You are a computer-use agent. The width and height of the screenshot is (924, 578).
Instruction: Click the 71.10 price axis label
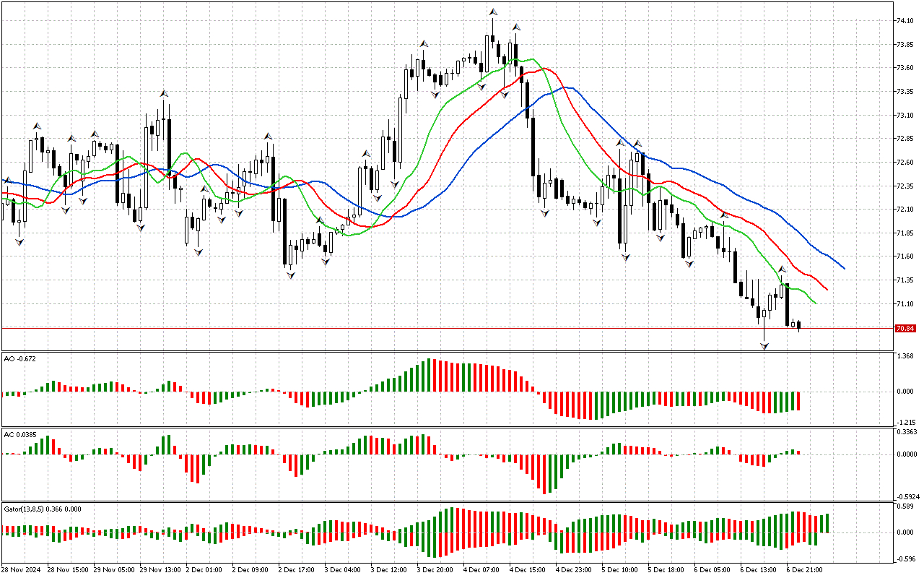pos(905,304)
